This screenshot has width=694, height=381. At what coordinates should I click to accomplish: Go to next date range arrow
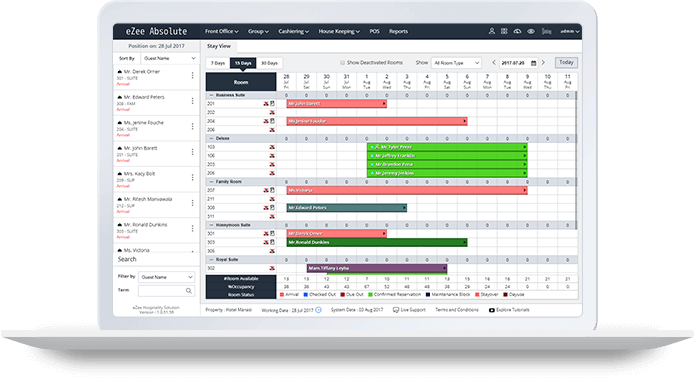tap(544, 63)
